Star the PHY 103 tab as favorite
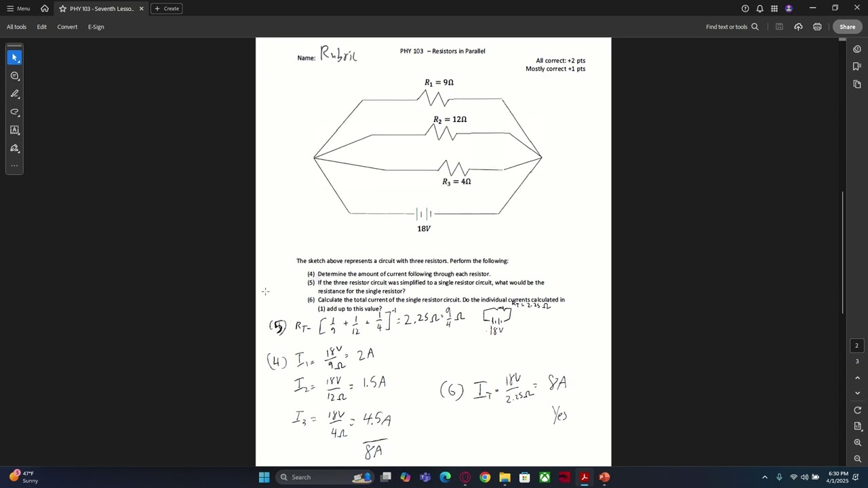The height and width of the screenshot is (488, 868). point(62,9)
